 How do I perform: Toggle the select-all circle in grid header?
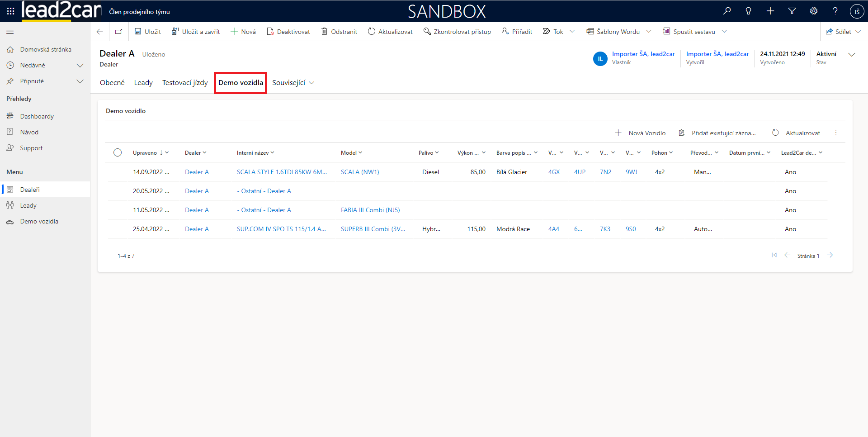pyautogui.click(x=118, y=152)
